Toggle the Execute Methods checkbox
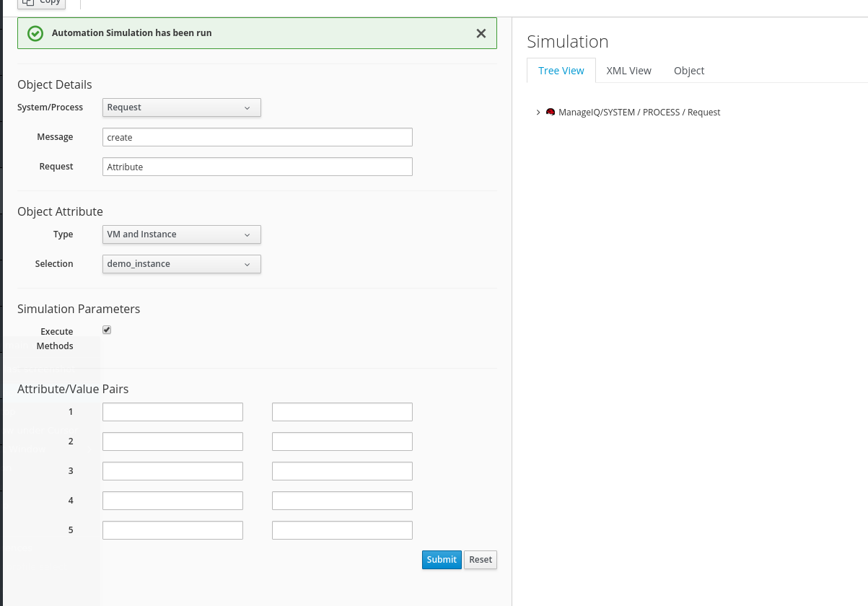Viewport: 868px width, 606px height. (x=106, y=330)
